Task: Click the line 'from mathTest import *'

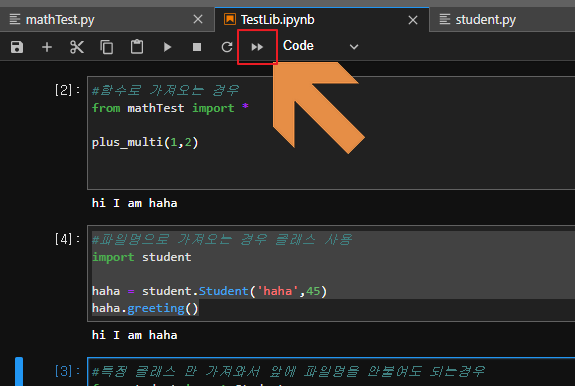Action: tap(171, 108)
